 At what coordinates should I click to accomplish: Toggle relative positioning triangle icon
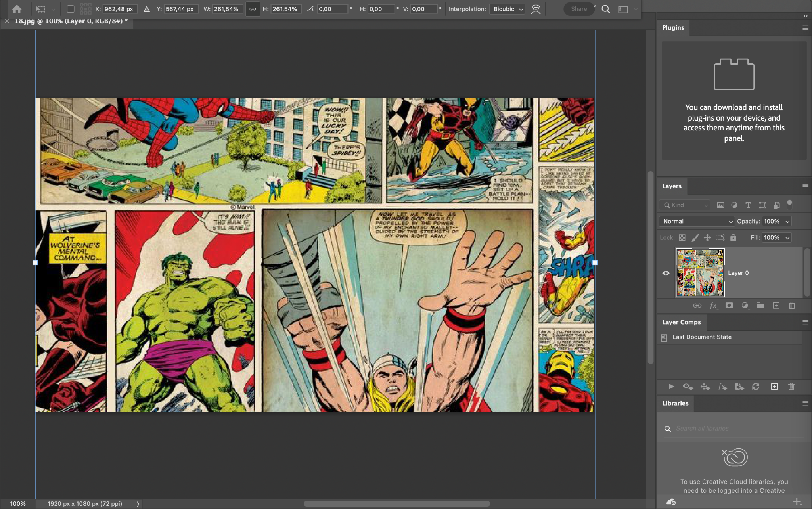click(147, 9)
